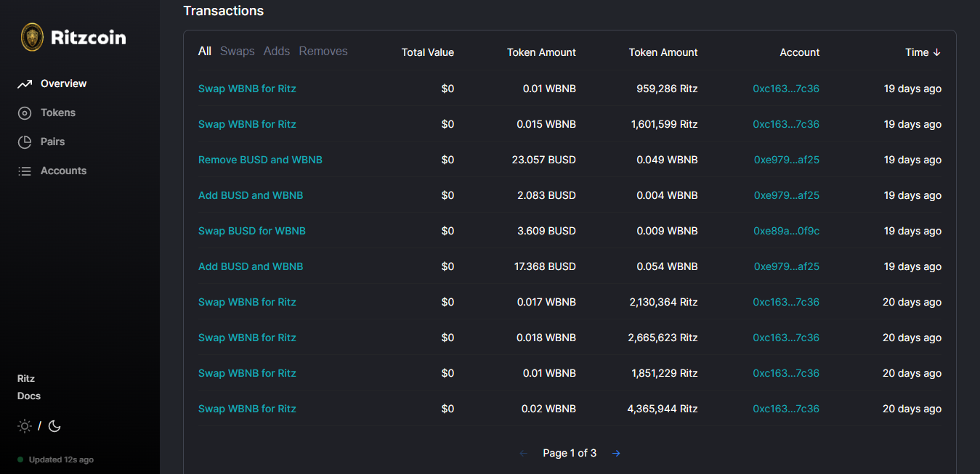The height and width of the screenshot is (474, 980).
Task: Open the Docs link in sidebar
Action: pyautogui.click(x=29, y=396)
